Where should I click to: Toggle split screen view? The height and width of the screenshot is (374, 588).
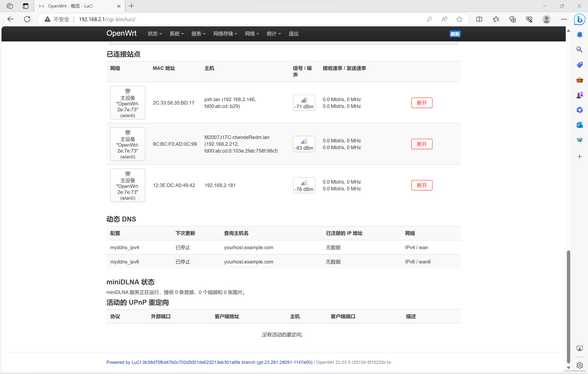(x=479, y=19)
